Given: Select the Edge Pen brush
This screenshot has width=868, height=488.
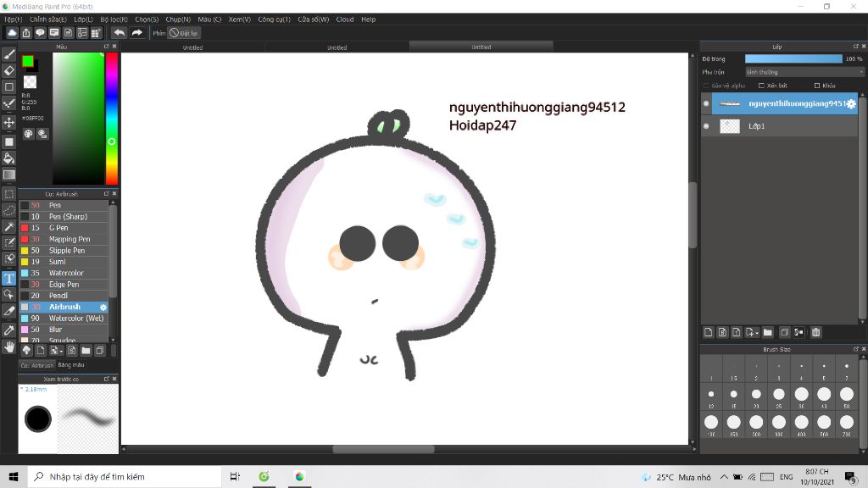Looking at the screenshot, I should pyautogui.click(x=64, y=285).
